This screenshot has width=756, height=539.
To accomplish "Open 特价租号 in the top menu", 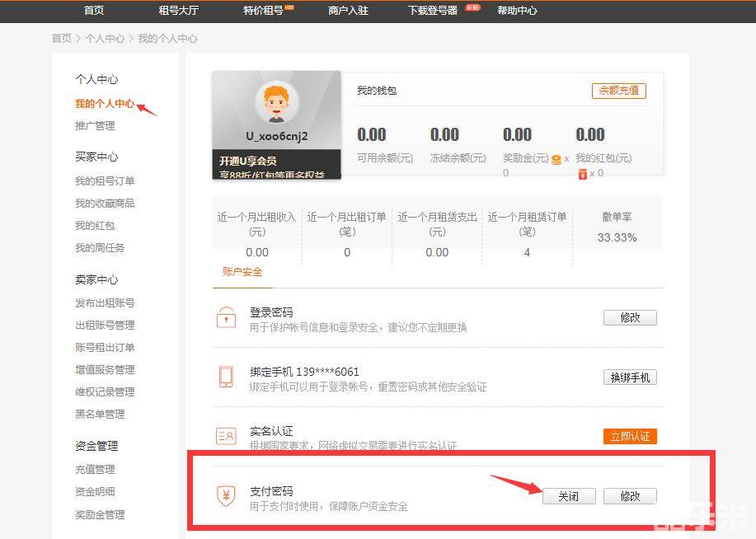I will tap(263, 11).
